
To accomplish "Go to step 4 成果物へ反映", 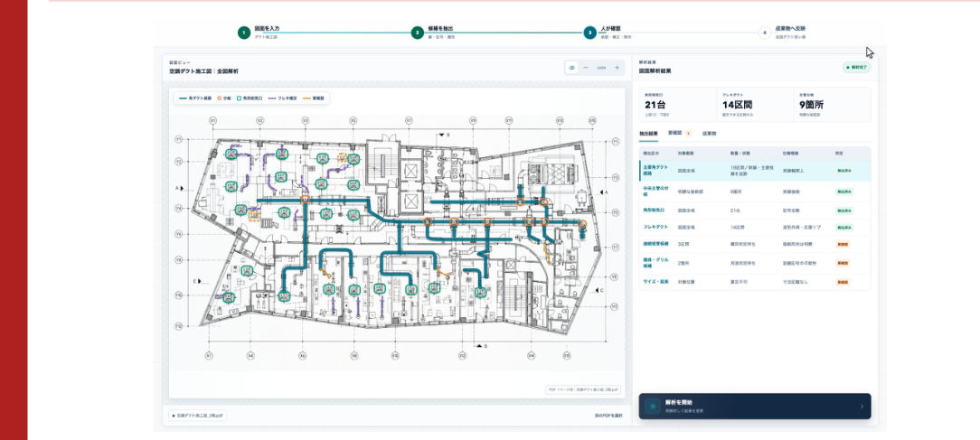I will click(x=782, y=33).
